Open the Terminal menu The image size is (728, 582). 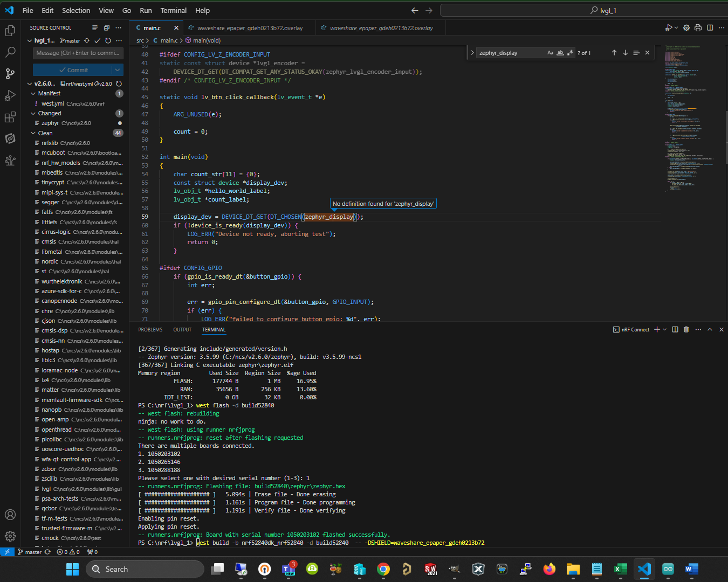(x=174, y=10)
